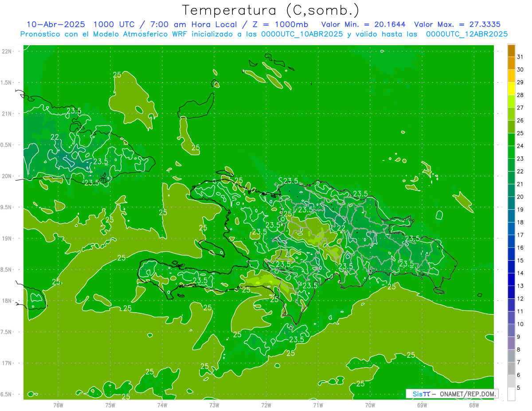Screen dimensions: 532x411
Task: Pick the green legend band between 23 and 24
Action: pos(511,153)
